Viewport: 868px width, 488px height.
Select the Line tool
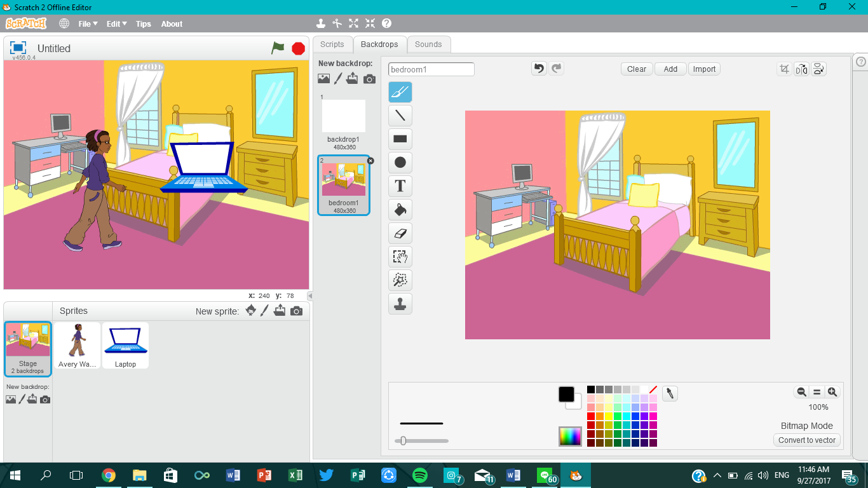click(x=400, y=115)
